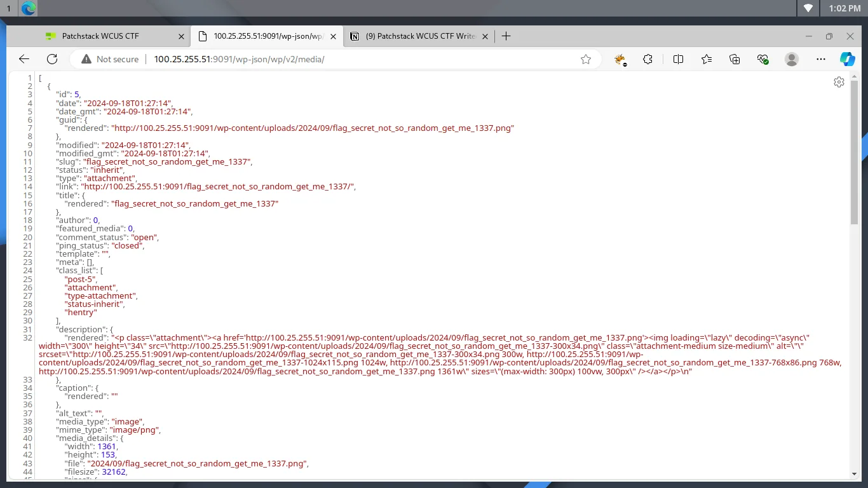Click the scrollbar up arrow
Image resolution: width=868 pixels, height=488 pixels.
pos(854,77)
